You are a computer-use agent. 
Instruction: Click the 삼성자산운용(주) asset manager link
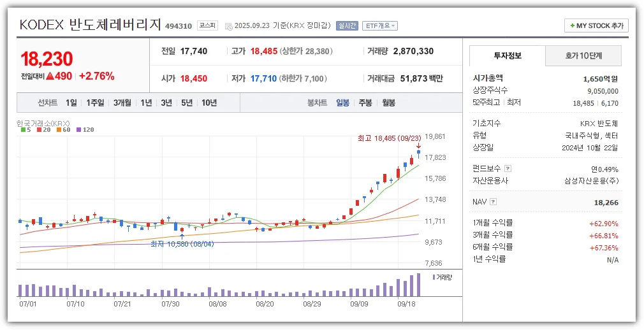click(x=591, y=180)
